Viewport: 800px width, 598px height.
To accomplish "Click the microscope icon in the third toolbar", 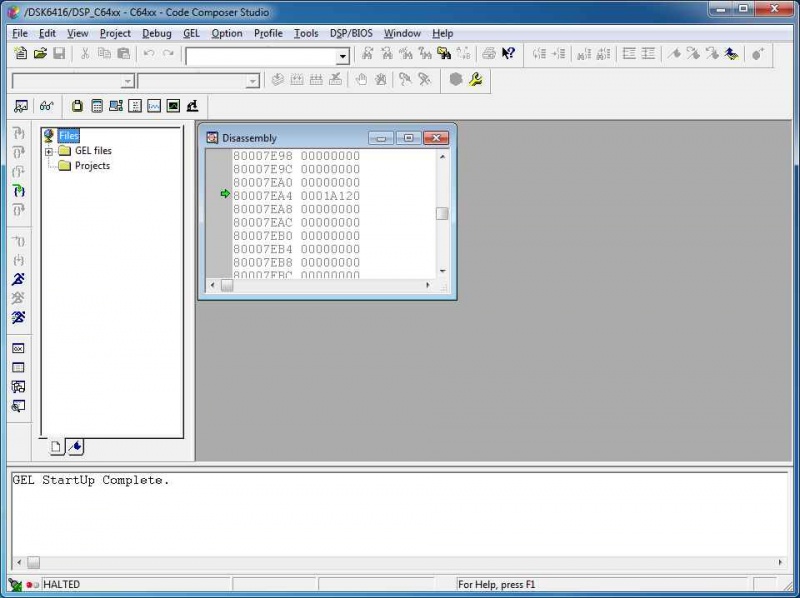I will click(x=192, y=106).
